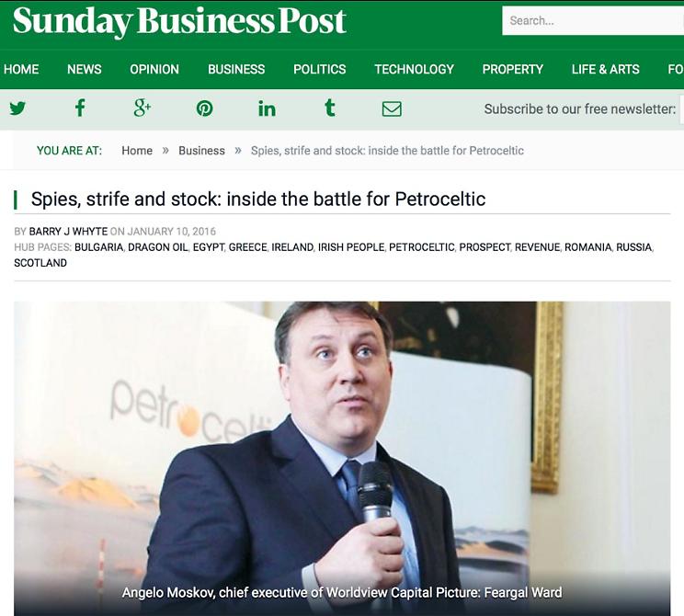Open author Barry J Whyte's page
The height and width of the screenshot is (616, 684).
click(68, 232)
